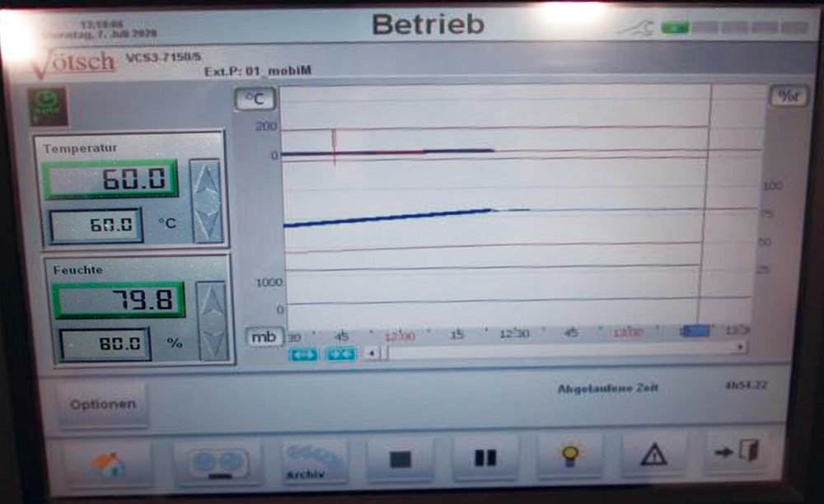Toggle the %r axis button
Image resolution: width=824 pixels, height=504 pixels.
(x=788, y=96)
